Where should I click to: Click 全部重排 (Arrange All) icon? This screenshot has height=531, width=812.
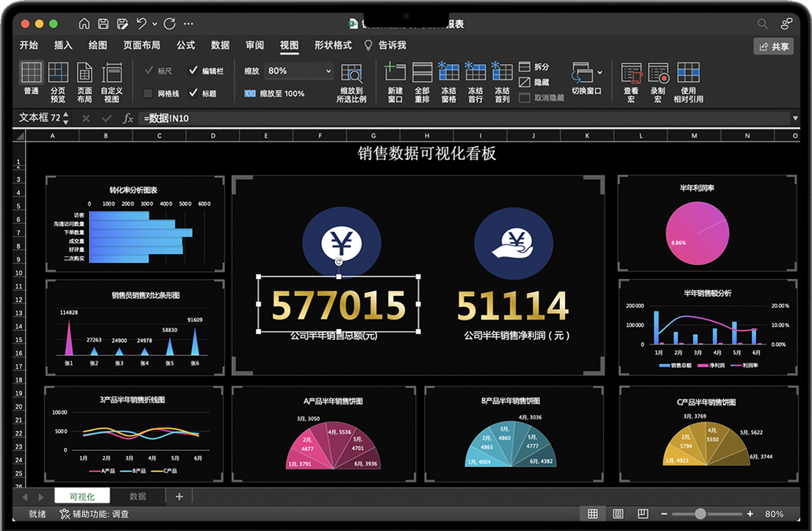click(422, 73)
